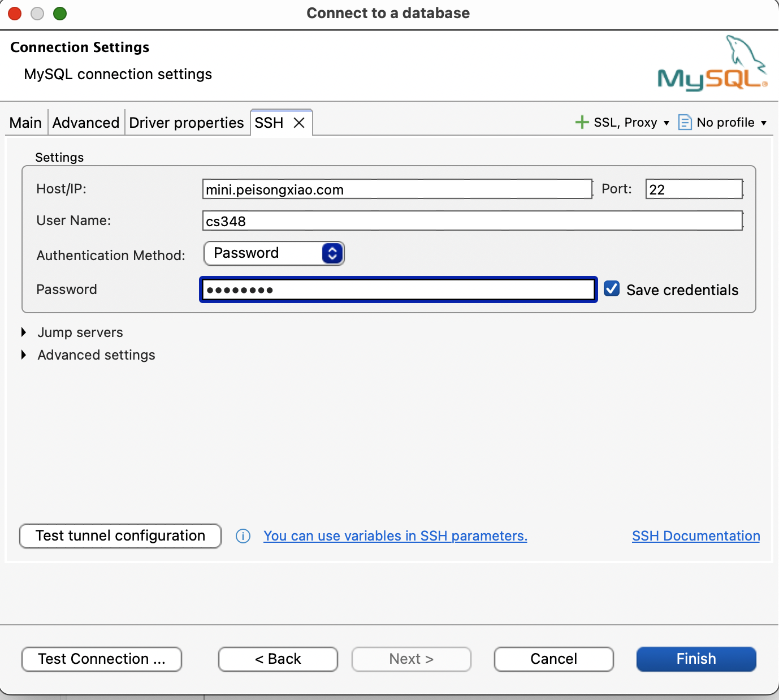Click the green plus SSL, Proxy icon
The width and height of the screenshot is (779, 700).
point(582,122)
